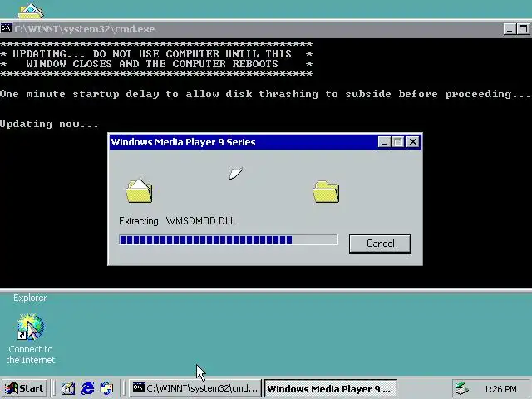Select the Explorer desktop icon label

[30, 298]
